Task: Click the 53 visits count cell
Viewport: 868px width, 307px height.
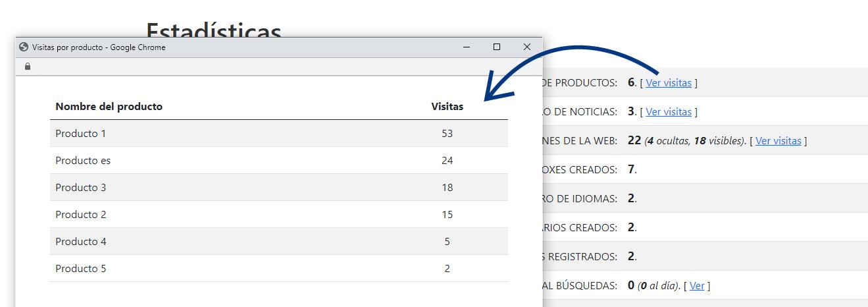Action: [447, 134]
